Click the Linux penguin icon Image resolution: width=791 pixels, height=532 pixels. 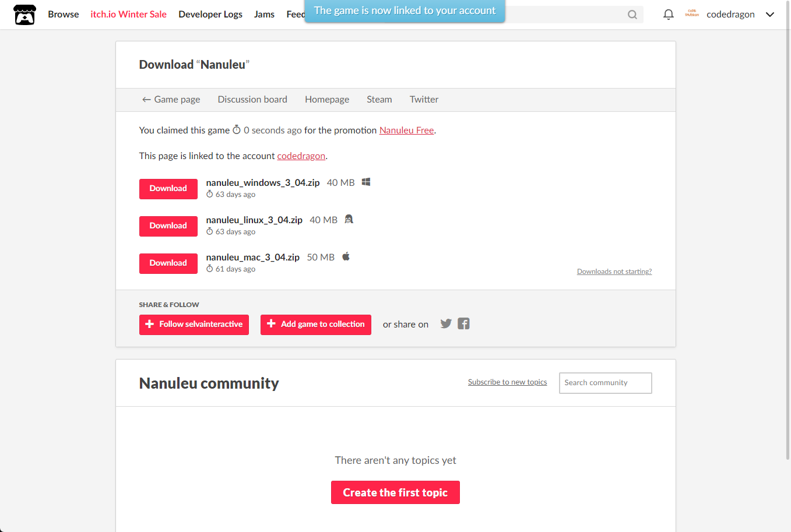[349, 219]
